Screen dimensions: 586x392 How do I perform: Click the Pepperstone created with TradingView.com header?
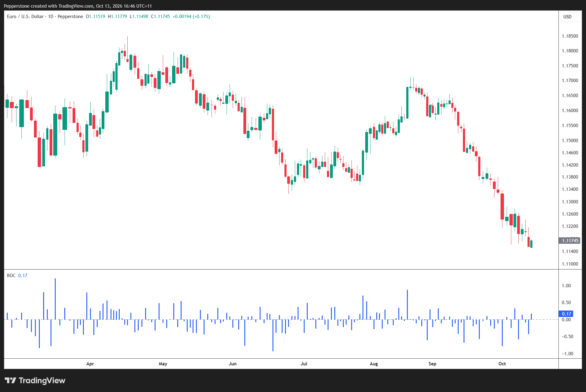(78, 6)
